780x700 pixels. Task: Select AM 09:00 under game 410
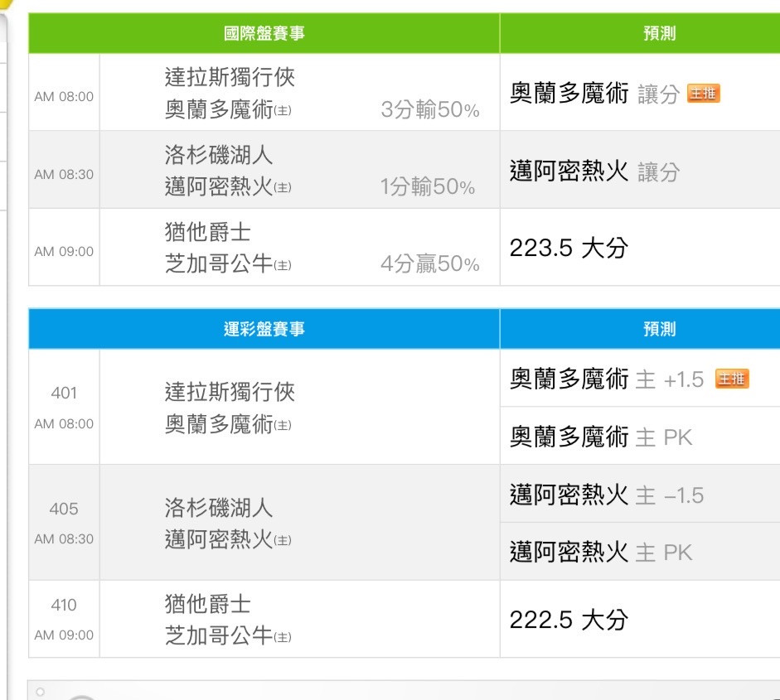(x=64, y=635)
